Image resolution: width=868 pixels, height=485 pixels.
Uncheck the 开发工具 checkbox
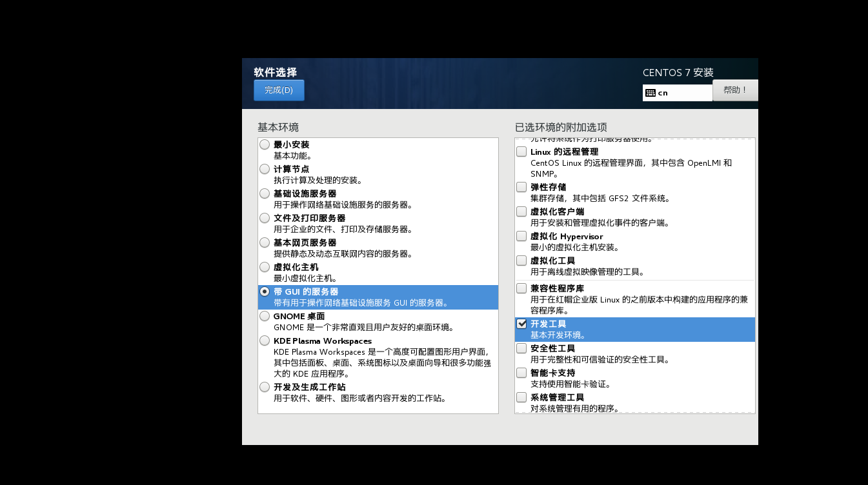[x=521, y=324]
